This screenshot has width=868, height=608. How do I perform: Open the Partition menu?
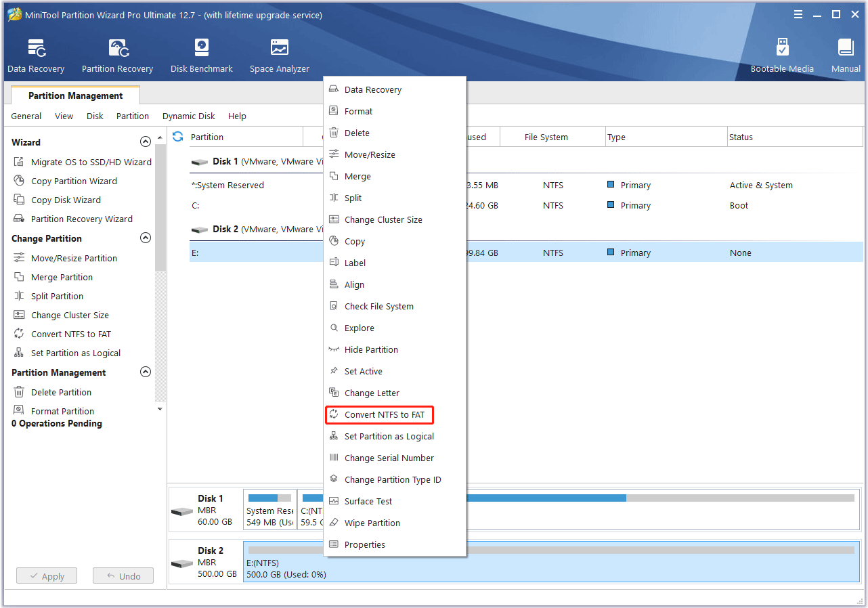(133, 116)
